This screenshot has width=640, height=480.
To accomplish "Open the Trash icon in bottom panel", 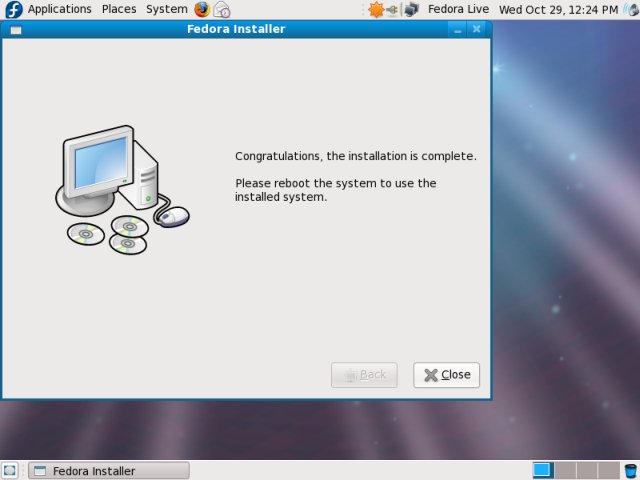I will click(x=631, y=471).
